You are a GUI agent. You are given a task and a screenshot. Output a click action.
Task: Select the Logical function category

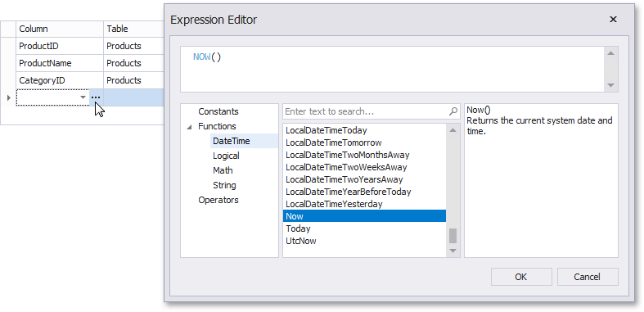pyautogui.click(x=226, y=156)
